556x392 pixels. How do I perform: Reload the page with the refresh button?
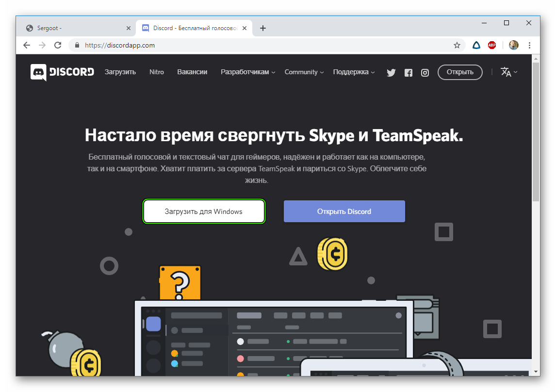pyautogui.click(x=58, y=45)
